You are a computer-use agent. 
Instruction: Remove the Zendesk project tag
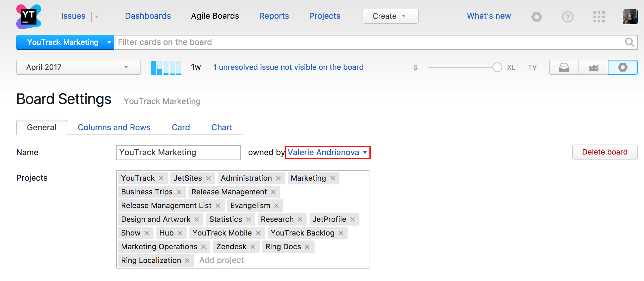coord(253,247)
